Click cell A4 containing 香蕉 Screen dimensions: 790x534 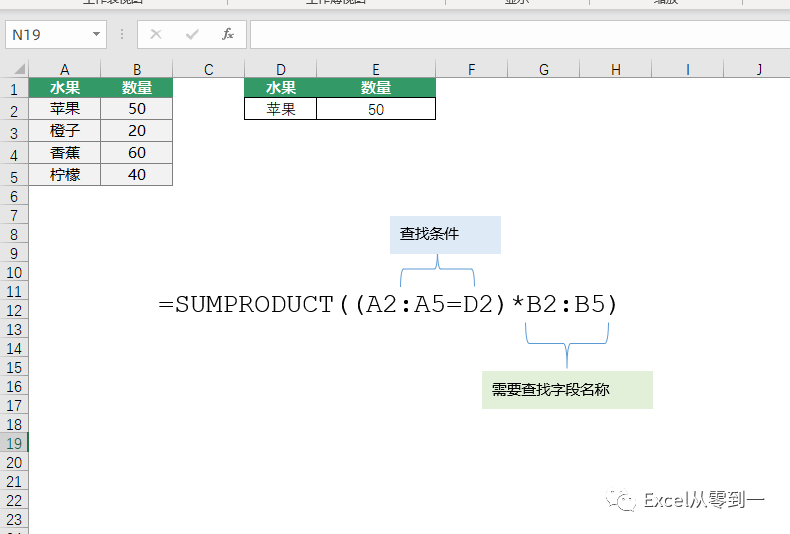[64, 153]
